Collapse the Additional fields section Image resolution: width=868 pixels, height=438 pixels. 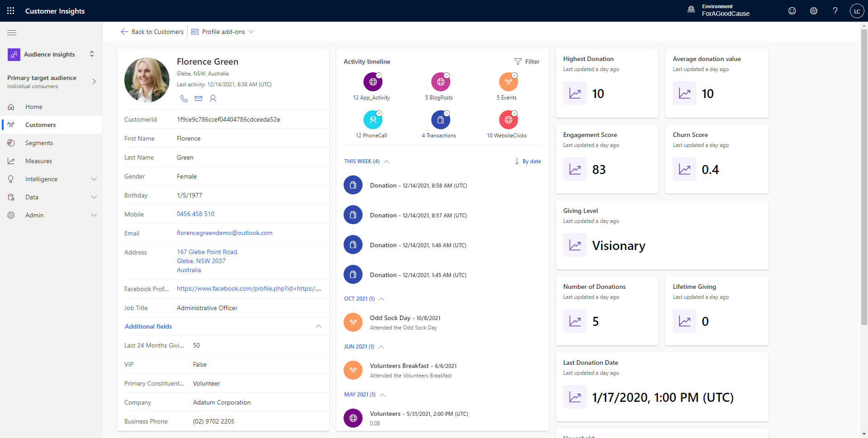tap(318, 326)
